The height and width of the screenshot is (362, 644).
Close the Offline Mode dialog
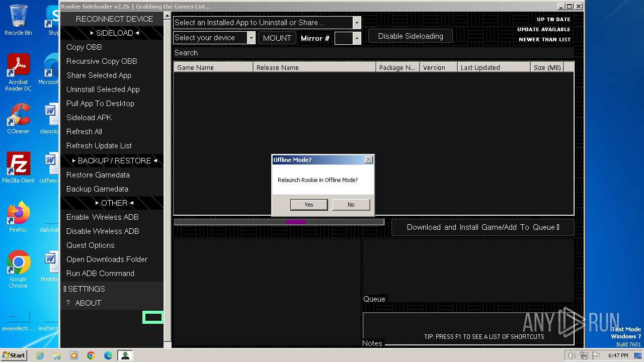tap(368, 160)
